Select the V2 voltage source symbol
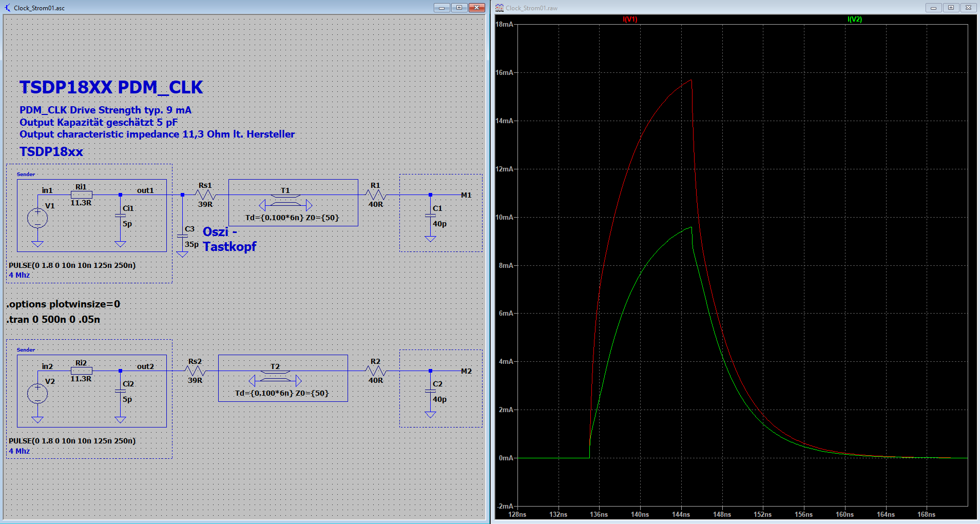 pyautogui.click(x=37, y=394)
